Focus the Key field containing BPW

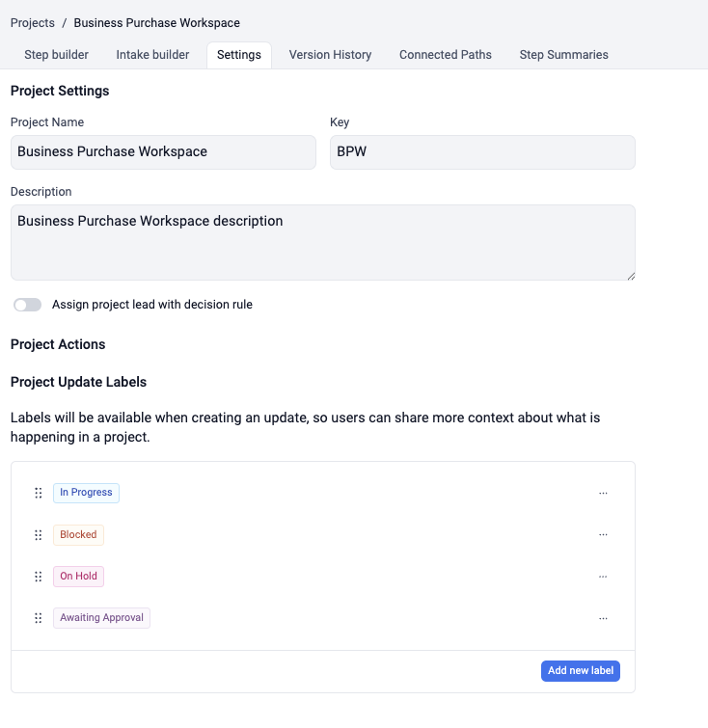click(x=481, y=152)
